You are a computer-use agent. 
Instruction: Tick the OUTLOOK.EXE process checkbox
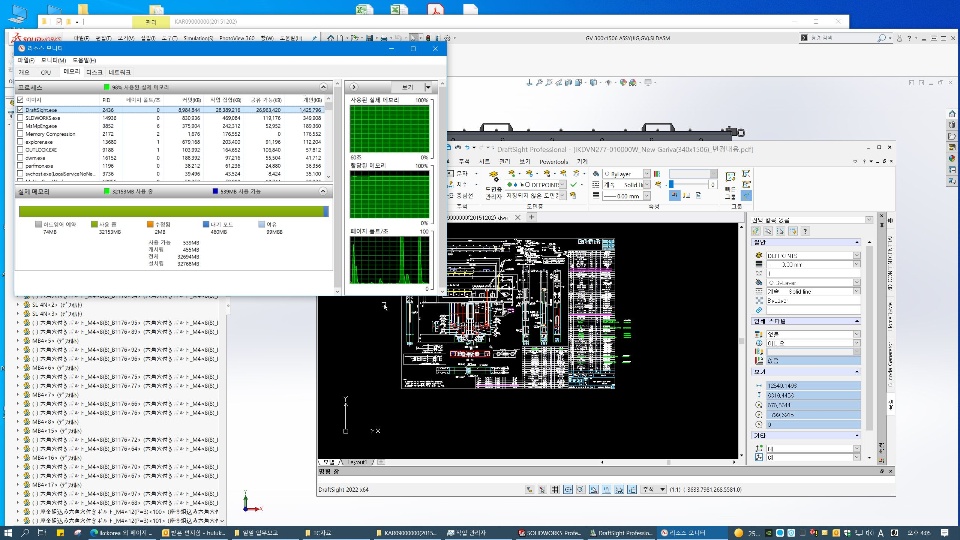click(x=21, y=148)
